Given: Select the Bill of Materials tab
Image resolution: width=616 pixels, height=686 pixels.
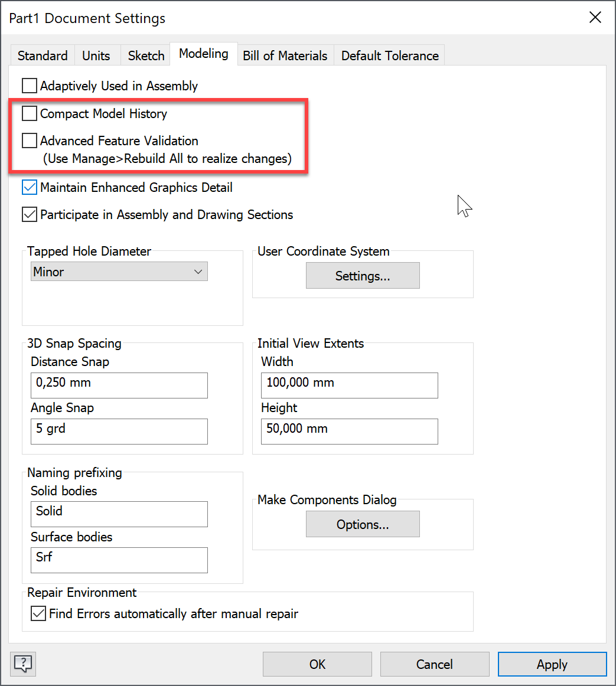Looking at the screenshot, I should pyautogui.click(x=285, y=55).
